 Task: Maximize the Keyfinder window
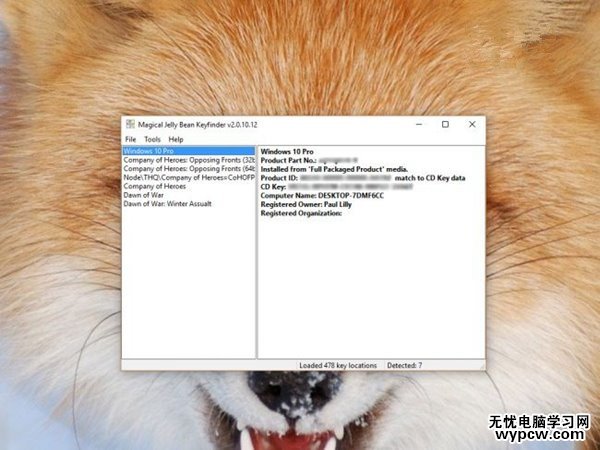[445, 124]
